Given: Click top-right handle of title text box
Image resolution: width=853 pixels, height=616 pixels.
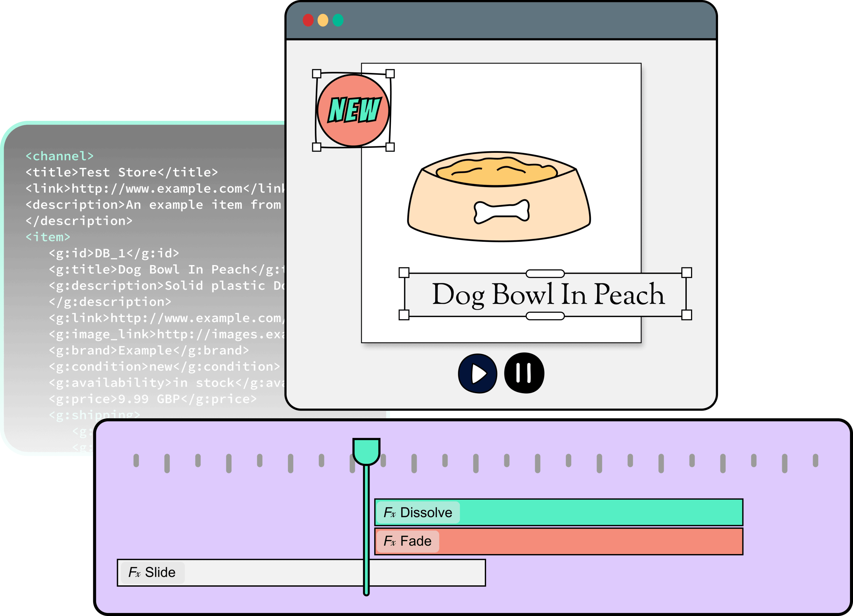Looking at the screenshot, I should pos(687,272).
